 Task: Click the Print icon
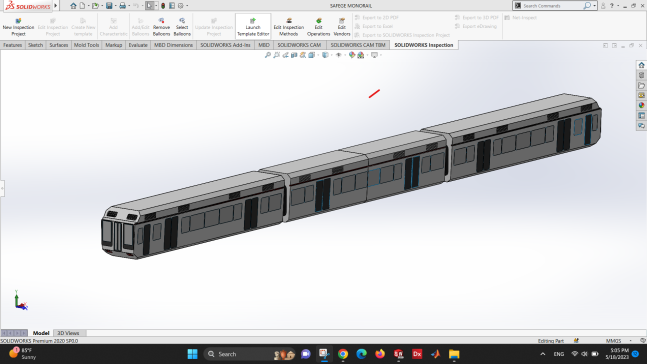coord(122,6)
